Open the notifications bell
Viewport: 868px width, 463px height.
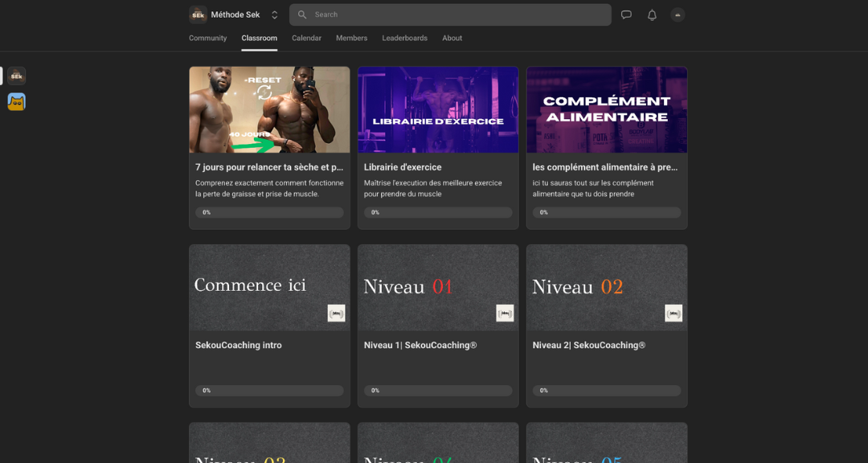(x=652, y=14)
